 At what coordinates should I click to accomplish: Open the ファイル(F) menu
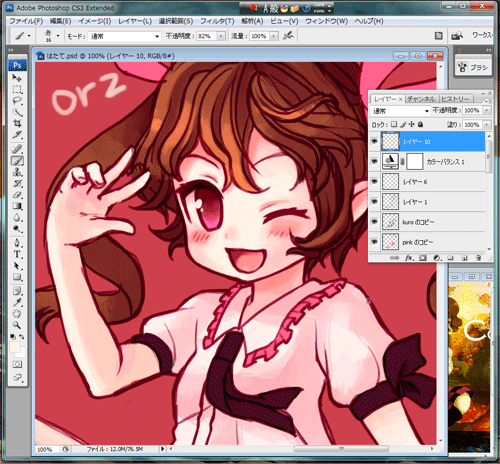pos(26,21)
